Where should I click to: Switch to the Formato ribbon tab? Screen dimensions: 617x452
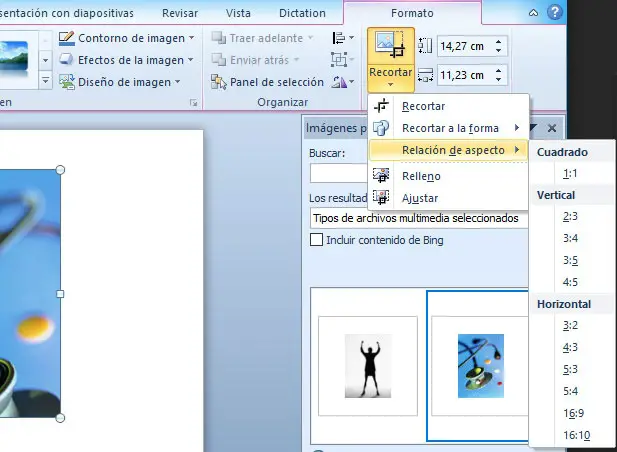(412, 13)
